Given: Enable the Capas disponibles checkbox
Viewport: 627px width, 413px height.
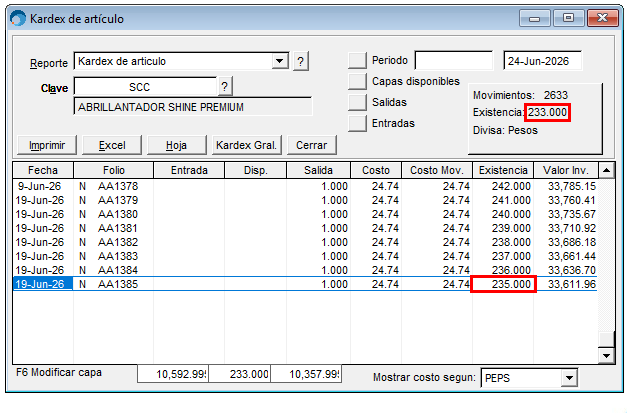Looking at the screenshot, I should (x=357, y=81).
